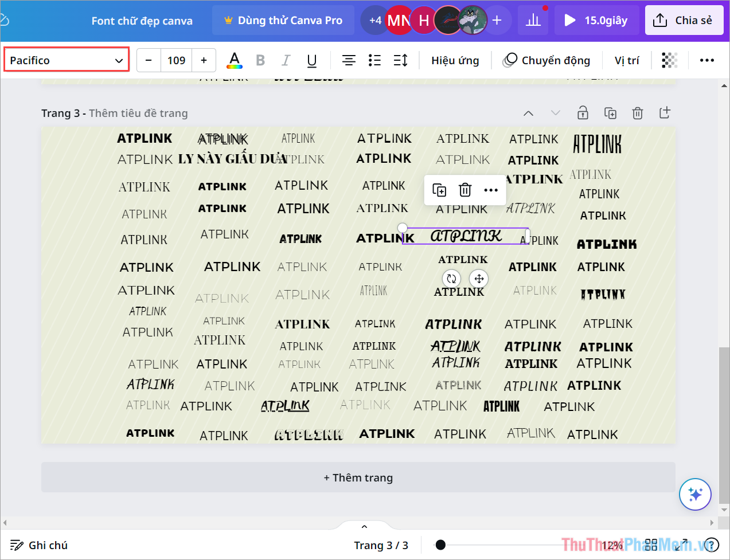This screenshot has height=560, width=730.
Task: Open the Vị trí positioning menu
Action: [627, 60]
